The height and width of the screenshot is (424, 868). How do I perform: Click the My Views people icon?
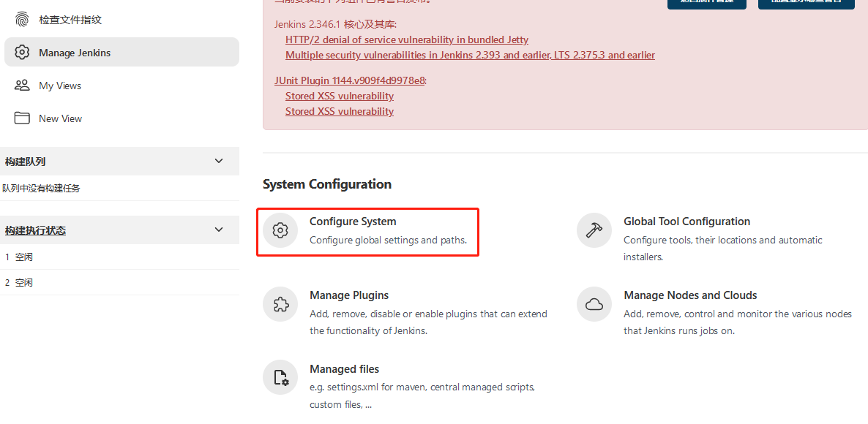(21, 86)
